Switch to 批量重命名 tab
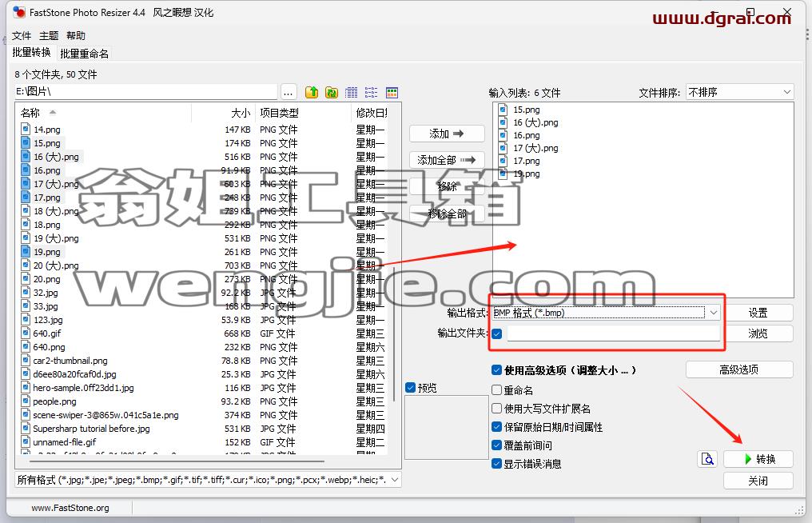 coord(84,54)
